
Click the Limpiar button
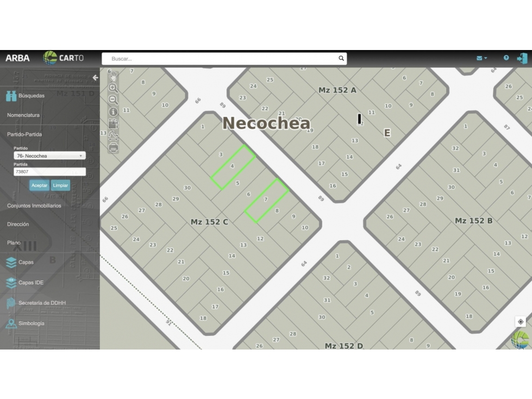click(60, 185)
